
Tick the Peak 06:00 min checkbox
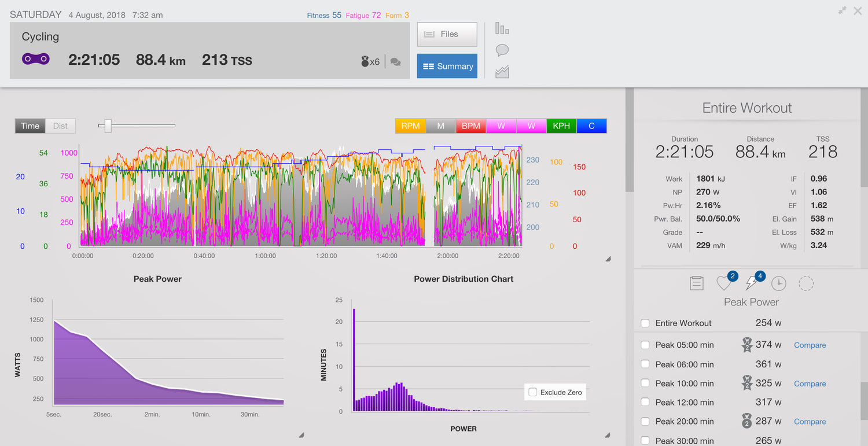pyautogui.click(x=645, y=364)
